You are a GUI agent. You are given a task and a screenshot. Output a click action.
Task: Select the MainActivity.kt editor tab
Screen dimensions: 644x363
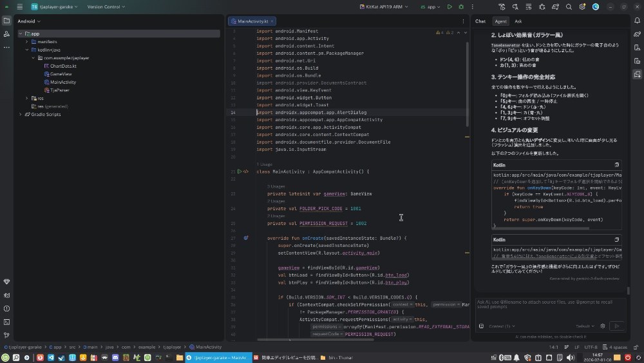[252, 21]
